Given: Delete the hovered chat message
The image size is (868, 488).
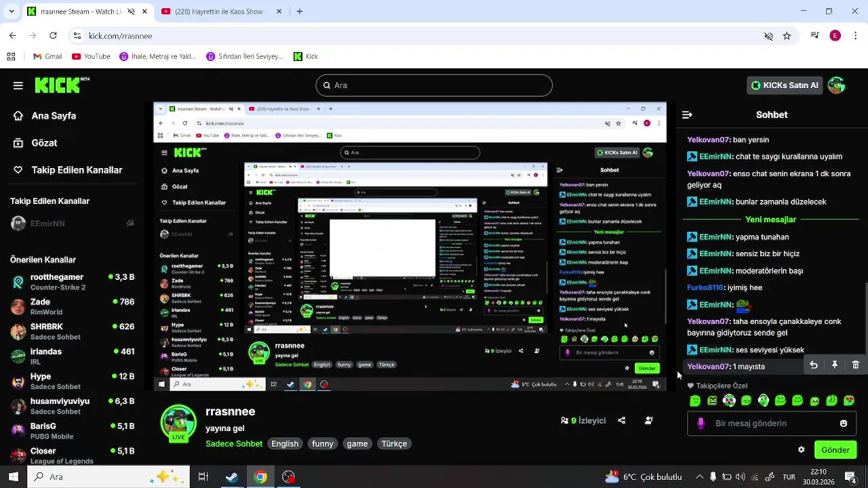Looking at the screenshot, I should (x=856, y=365).
